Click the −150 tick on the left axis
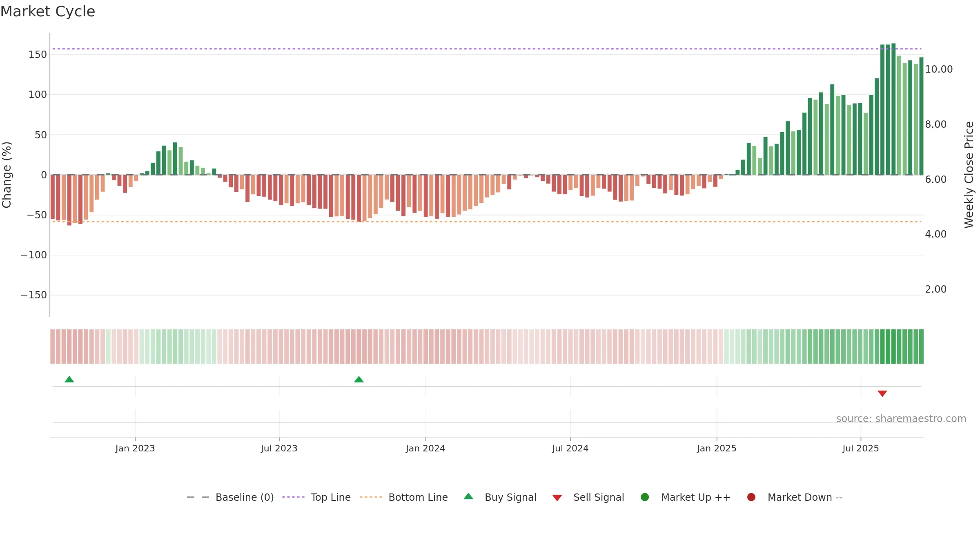 [x=34, y=295]
